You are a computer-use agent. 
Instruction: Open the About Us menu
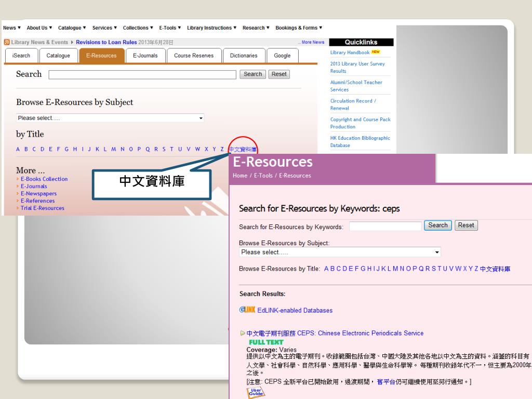[39, 28]
